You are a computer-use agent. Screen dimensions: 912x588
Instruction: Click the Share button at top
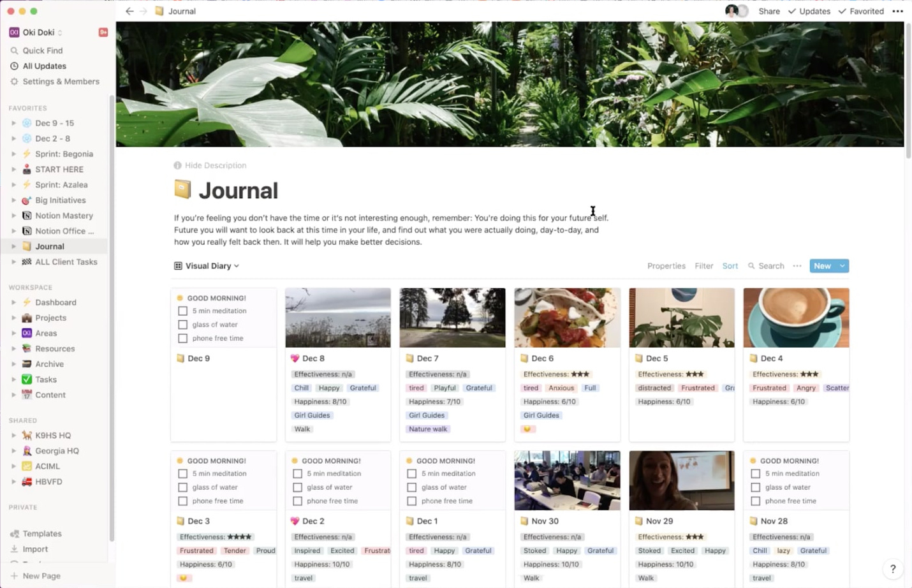(769, 11)
